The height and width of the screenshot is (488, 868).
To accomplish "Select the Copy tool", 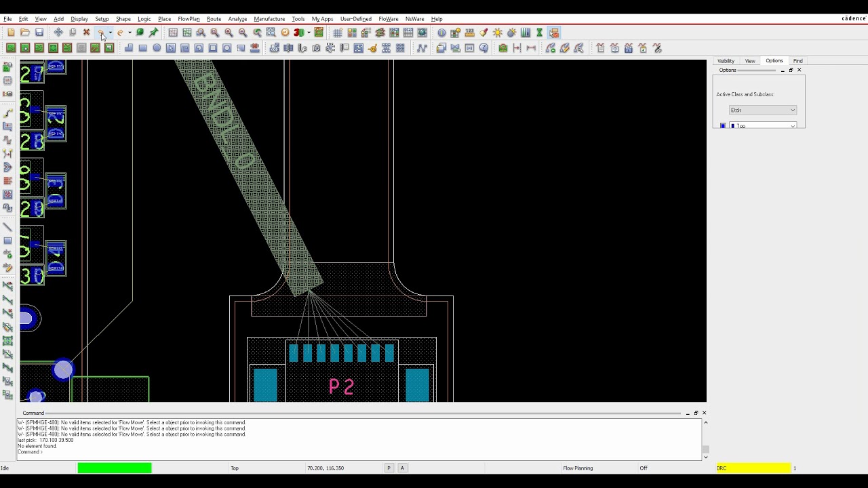I will [73, 33].
